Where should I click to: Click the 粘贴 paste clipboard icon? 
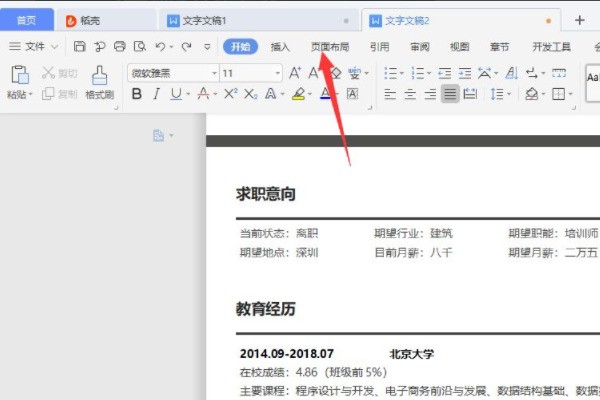[x=20, y=75]
